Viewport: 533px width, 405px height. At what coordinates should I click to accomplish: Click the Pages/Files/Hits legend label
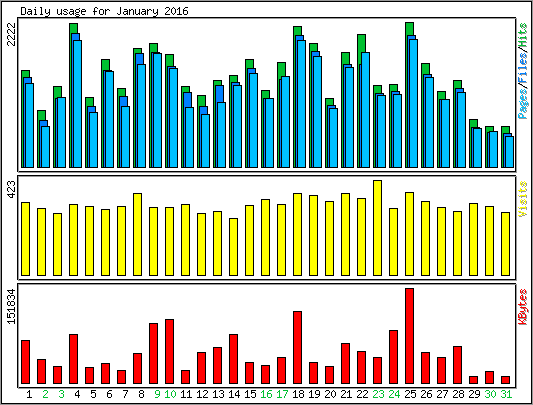[x=523, y=71]
